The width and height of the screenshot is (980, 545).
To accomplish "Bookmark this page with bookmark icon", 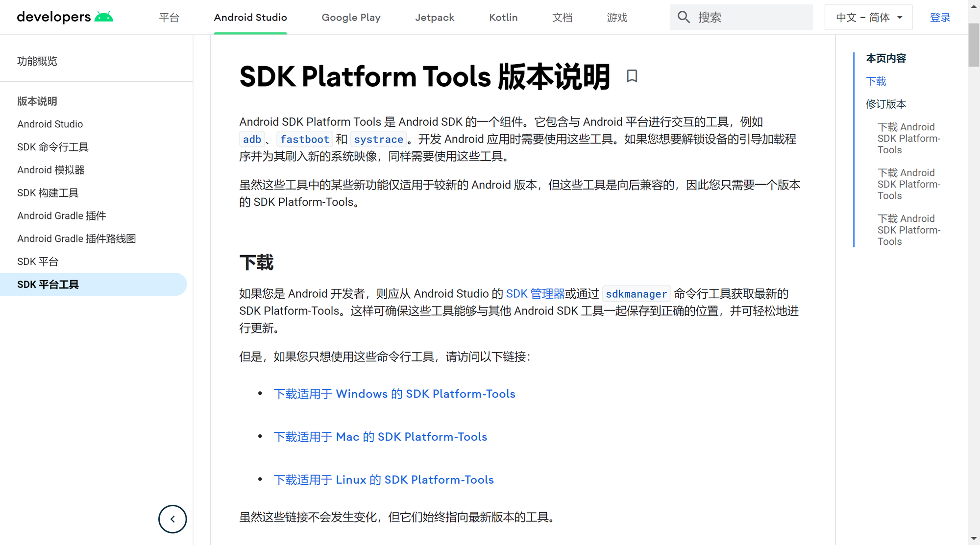I will coord(632,76).
